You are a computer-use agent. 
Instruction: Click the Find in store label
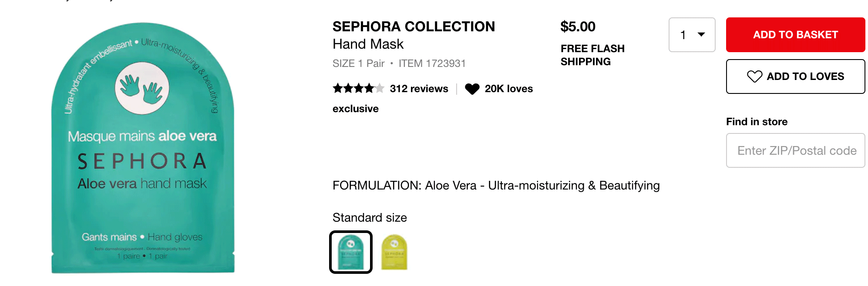757,122
